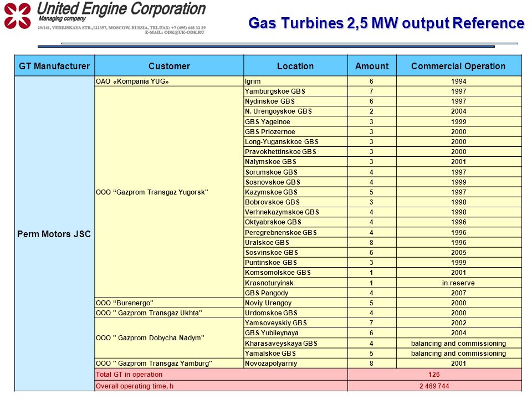Click the 'Customer' column header
532x399 pixels.
tap(169, 66)
